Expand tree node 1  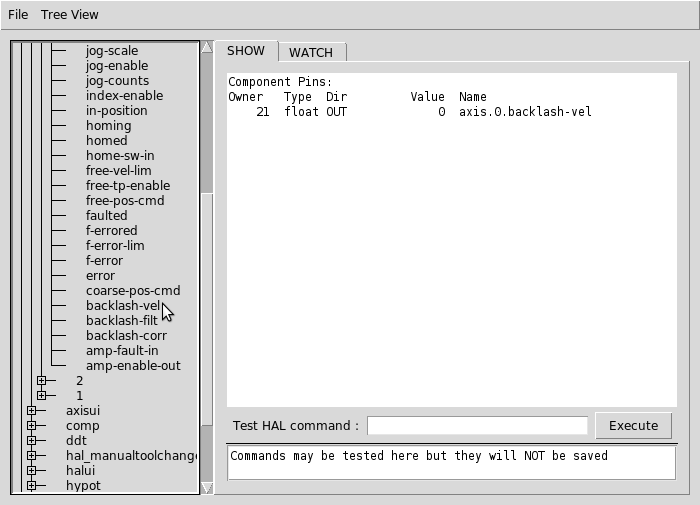(42, 396)
